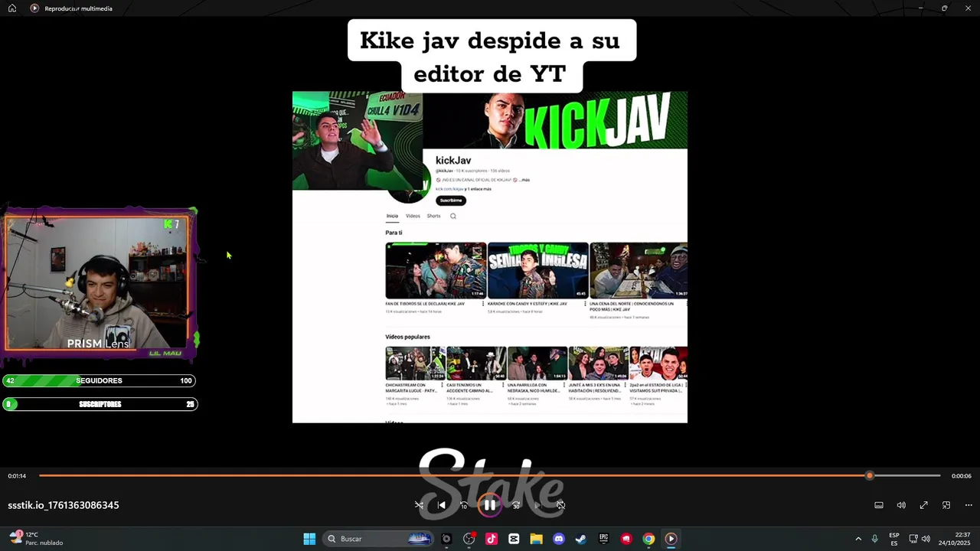Click the Reproductor multimedia app icon in the title bar

coord(34,8)
